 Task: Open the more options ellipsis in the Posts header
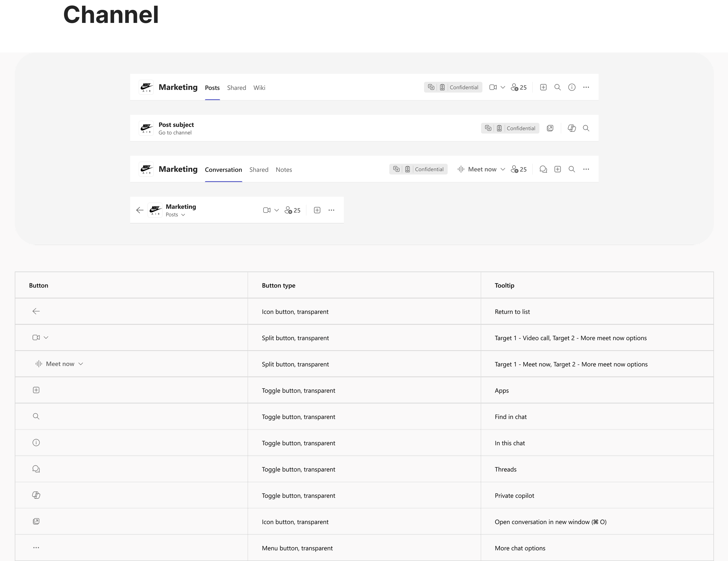(x=586, y=87)
